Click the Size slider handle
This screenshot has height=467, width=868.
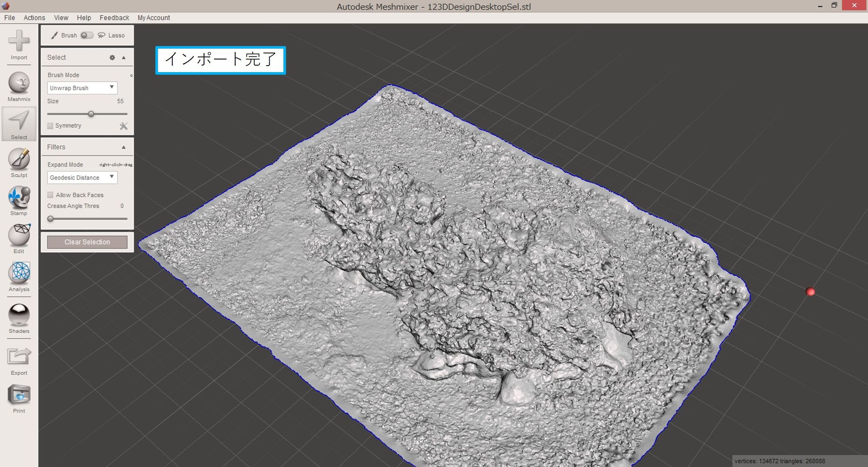(x=91, y=114)
